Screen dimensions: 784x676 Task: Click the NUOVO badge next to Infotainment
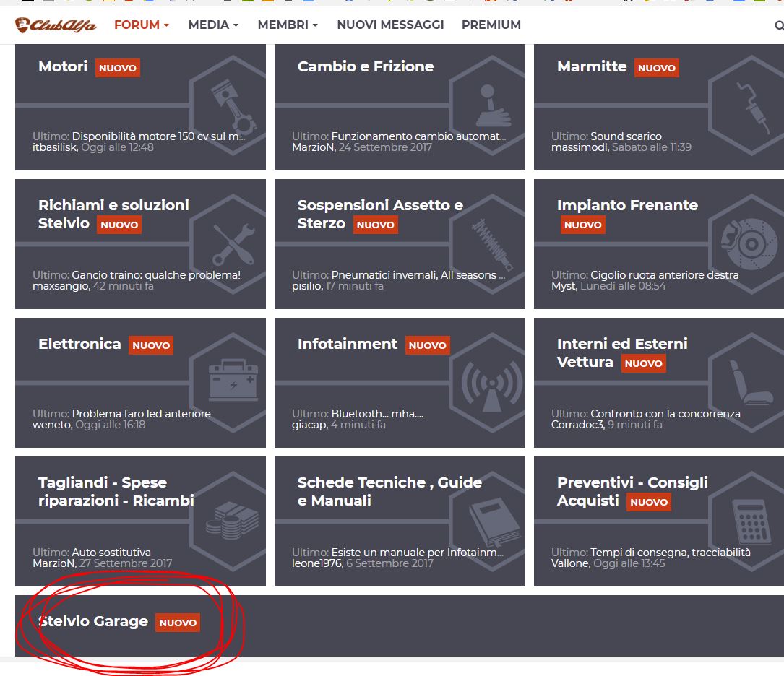(428, 345)
